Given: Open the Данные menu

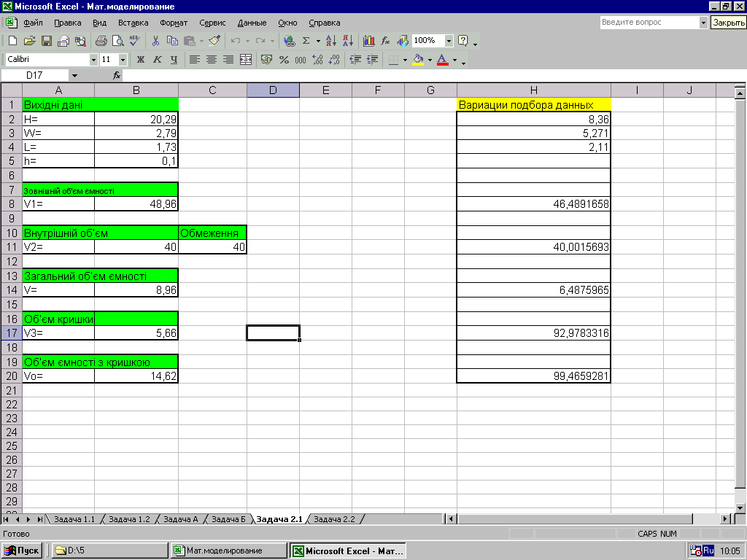Looking at the screenshot, I should coord(252,23).
